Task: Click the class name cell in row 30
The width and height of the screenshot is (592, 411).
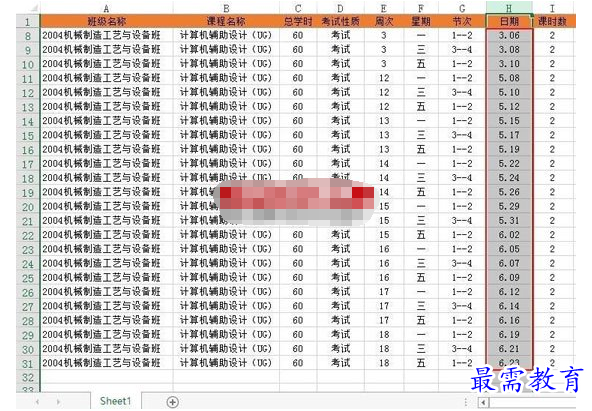Action: pos(106,349)
